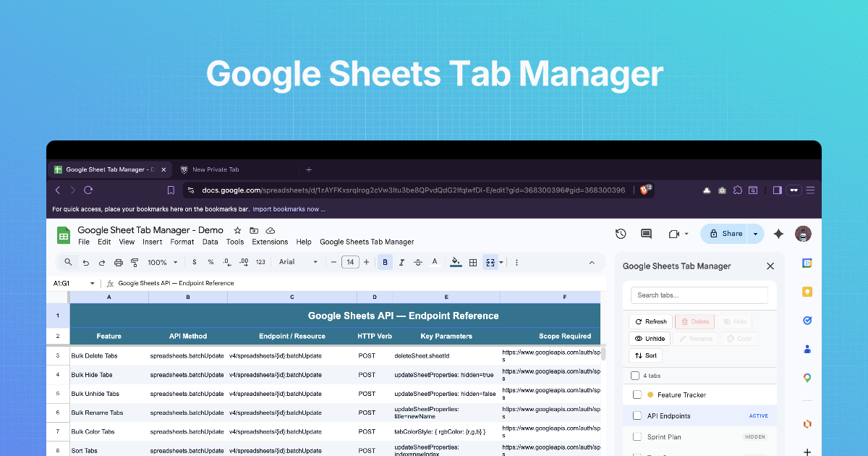This screenshot has height=456, width=868.
Task: Click the Refresh button in Tab Manager
Action: pyautogui.click(x=650, y=321)
